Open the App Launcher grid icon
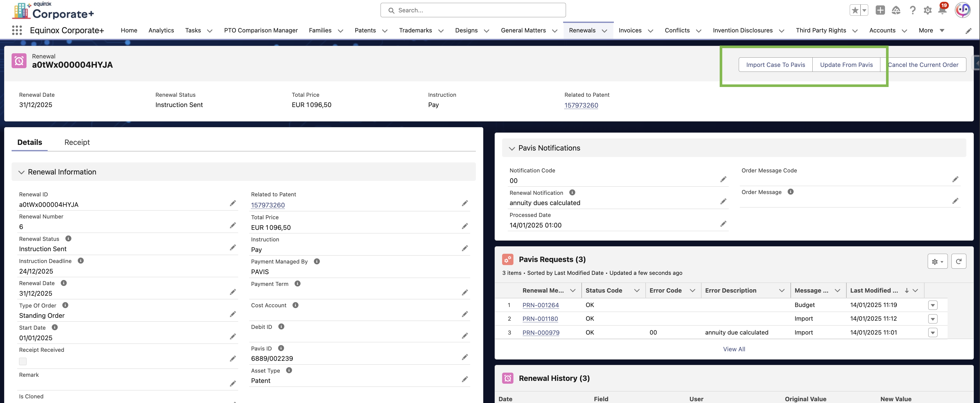Image resolution: width=980 pixels, height=403 pixels. pos(17,30)
